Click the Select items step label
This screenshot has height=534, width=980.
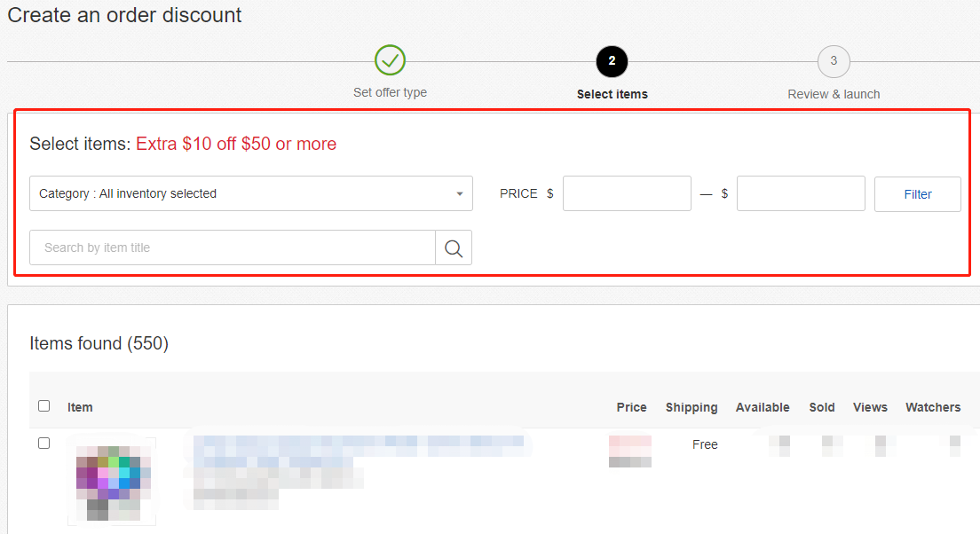click(612, 94)
